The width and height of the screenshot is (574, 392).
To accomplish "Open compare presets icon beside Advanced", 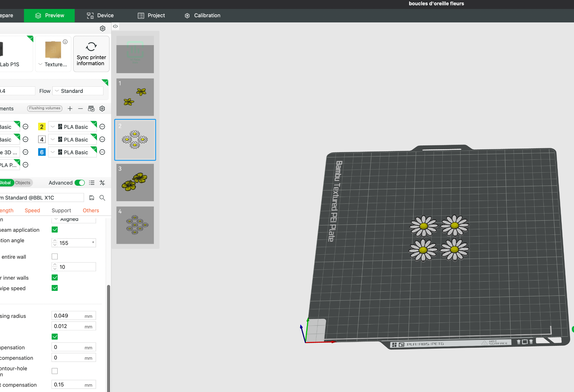I will click(x=102, y=183).
